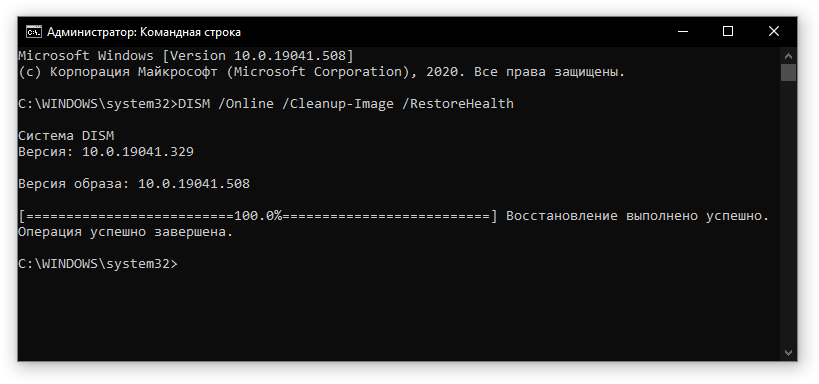
Task: Click the empty scrollbar track below the thumb
Action: [x=788, y=213]
